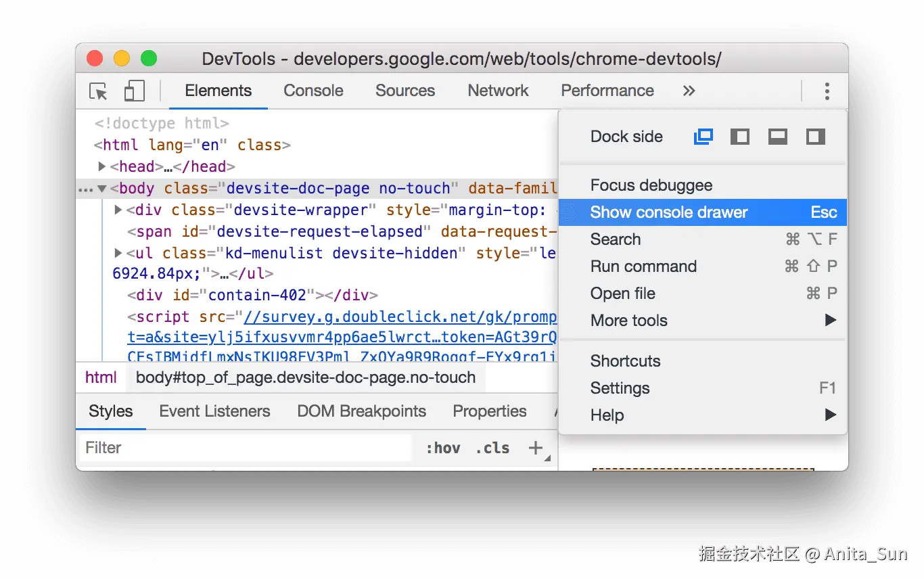Open the Help submenu
Screen dimensions: 924x579
[703, 415]
